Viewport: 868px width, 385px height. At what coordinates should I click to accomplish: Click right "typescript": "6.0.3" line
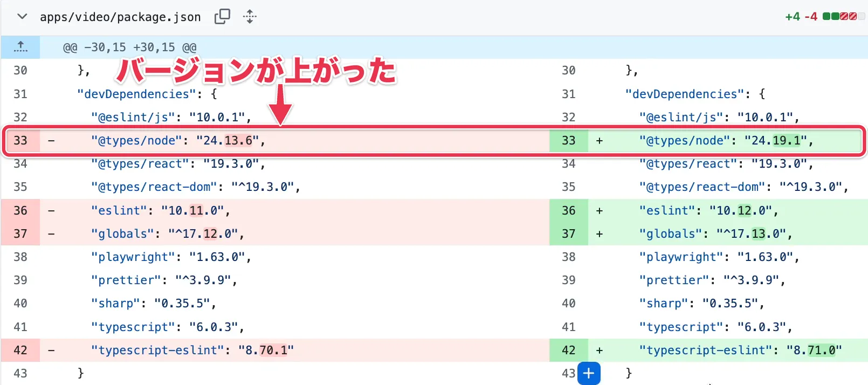click(716, 327)
